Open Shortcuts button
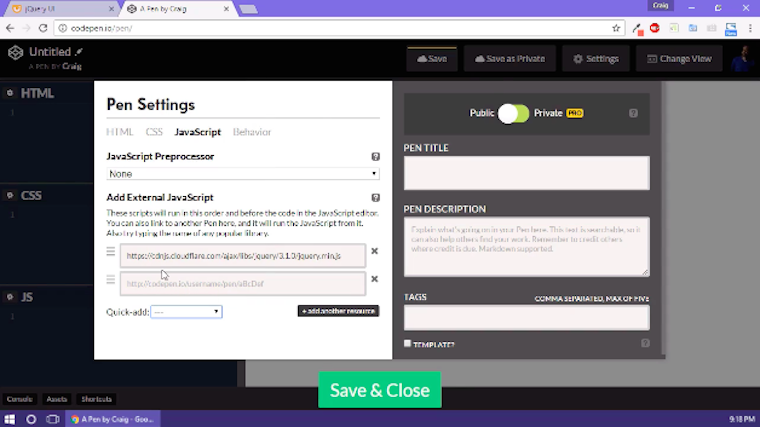 pos(96,399)
